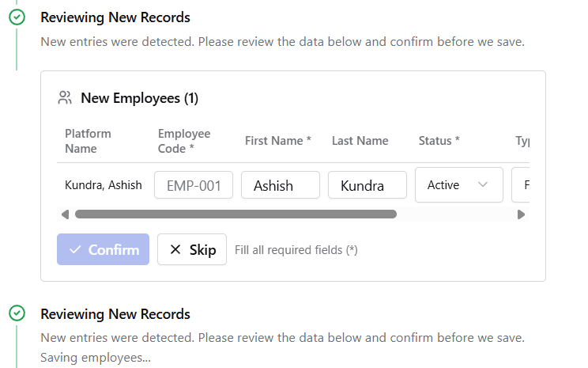This screenshot has height=368, width=588.
Task: Click the bottom green checkmark step icon
Action: (x=17, y=314)
